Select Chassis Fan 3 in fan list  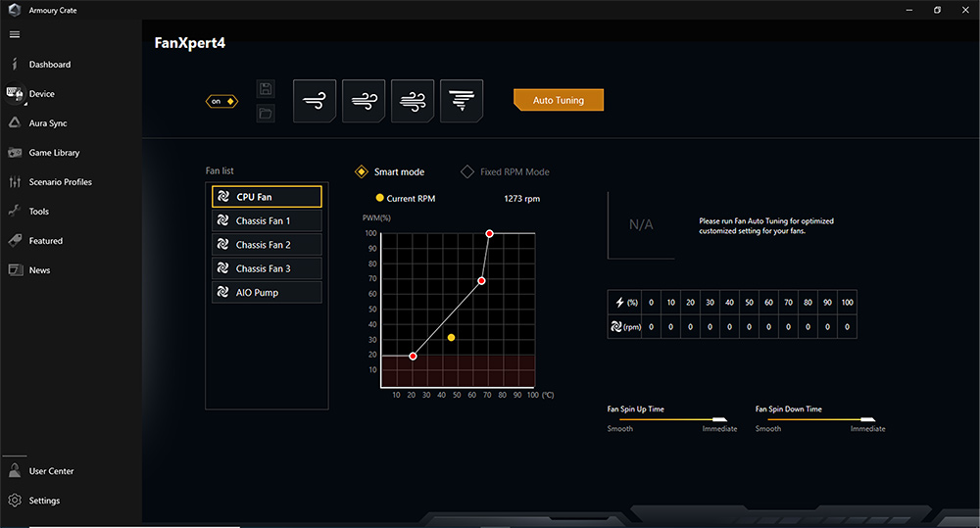pyautogui.click(x=267, y=268)
